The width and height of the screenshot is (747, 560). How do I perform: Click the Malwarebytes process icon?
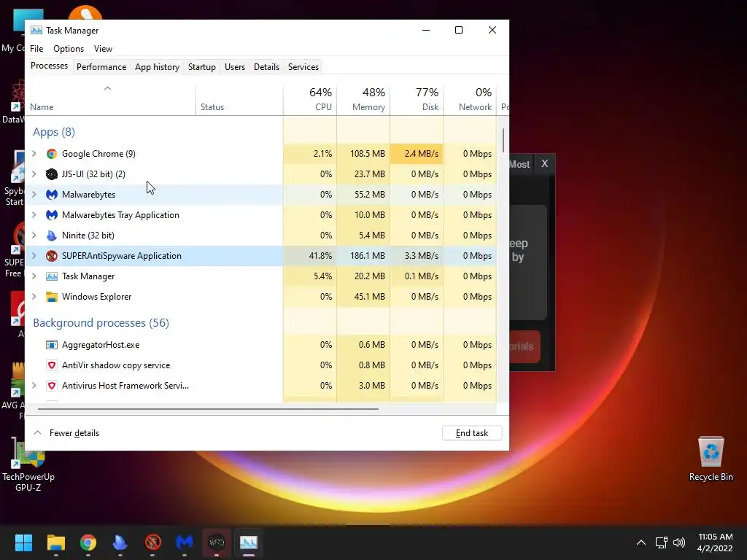click(52, 195)
